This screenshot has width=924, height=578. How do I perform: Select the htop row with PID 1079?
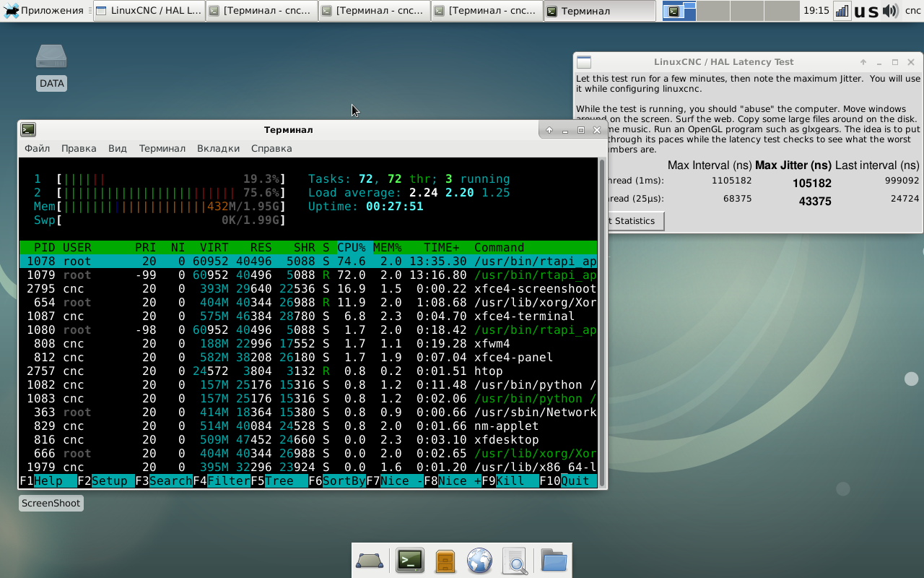(308, 275)
